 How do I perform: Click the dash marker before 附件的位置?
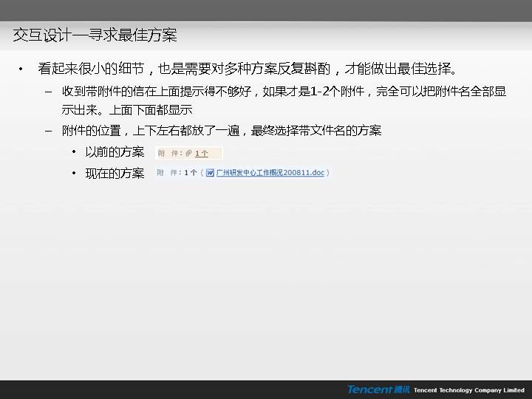pos(49,131)
